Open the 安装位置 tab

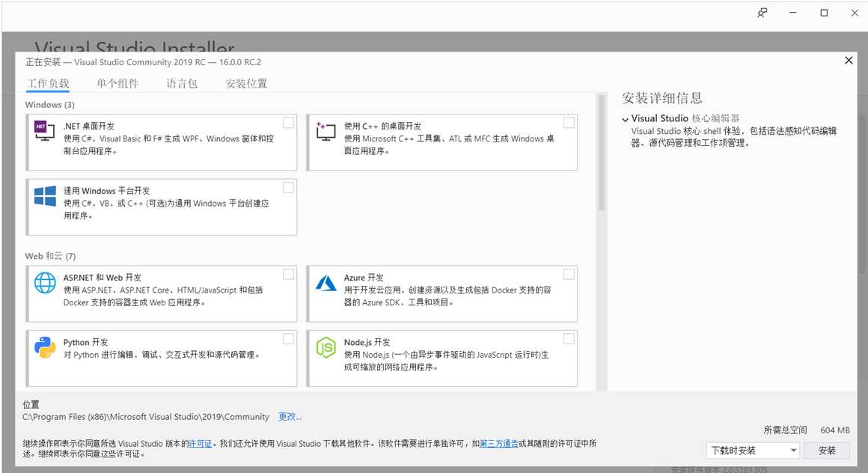point(245,84)
